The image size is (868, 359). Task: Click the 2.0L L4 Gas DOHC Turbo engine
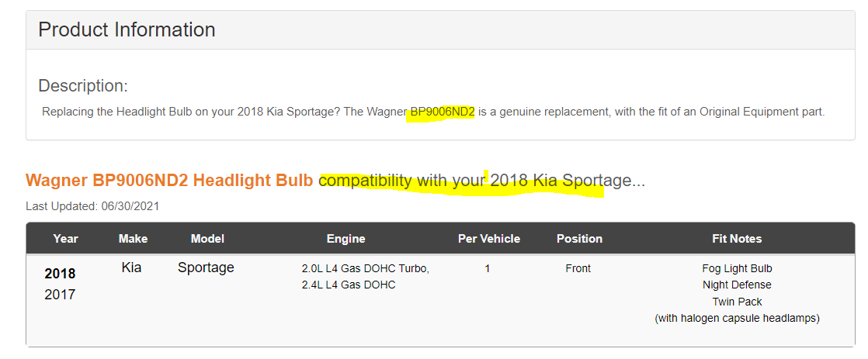tap(365, 268)
